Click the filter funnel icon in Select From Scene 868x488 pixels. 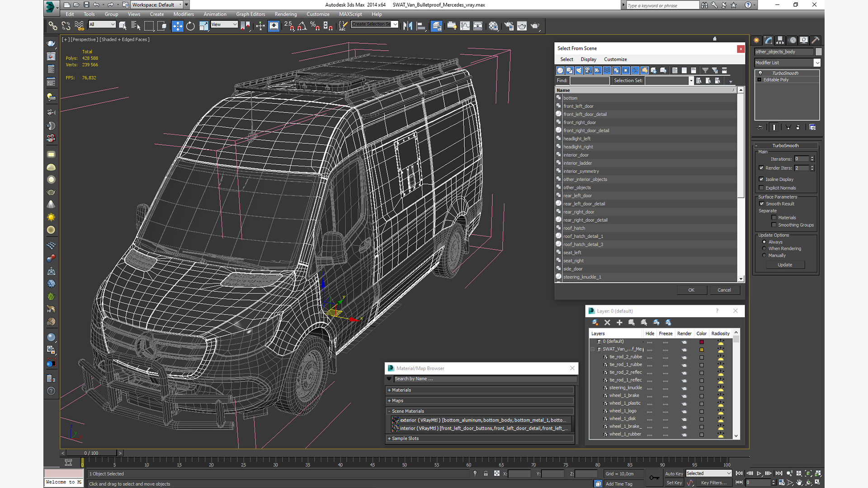click(705, 70)
